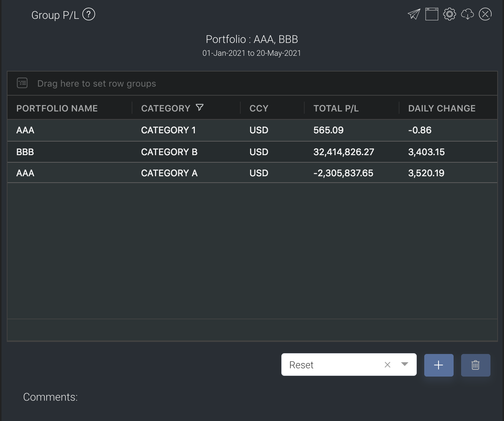Select the 3,403.15 daily change value

pos(427,152)
